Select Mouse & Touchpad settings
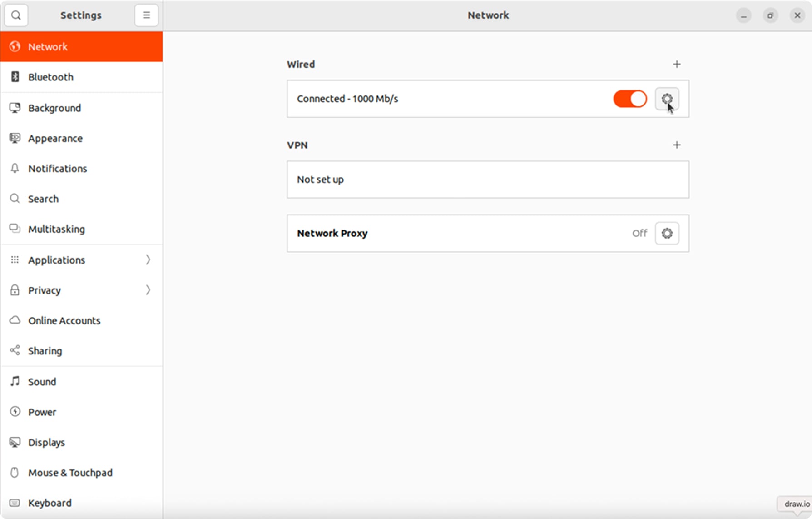Screen dimensions: 812x519 click(x=70, y=473)
